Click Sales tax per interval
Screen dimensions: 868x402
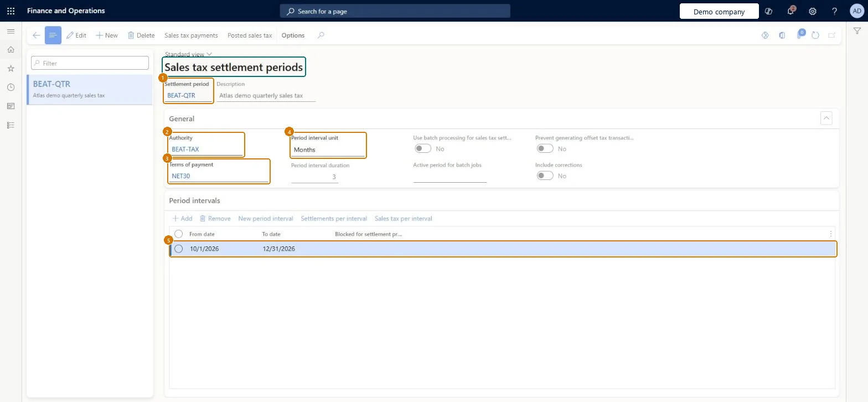click(404, 219)
